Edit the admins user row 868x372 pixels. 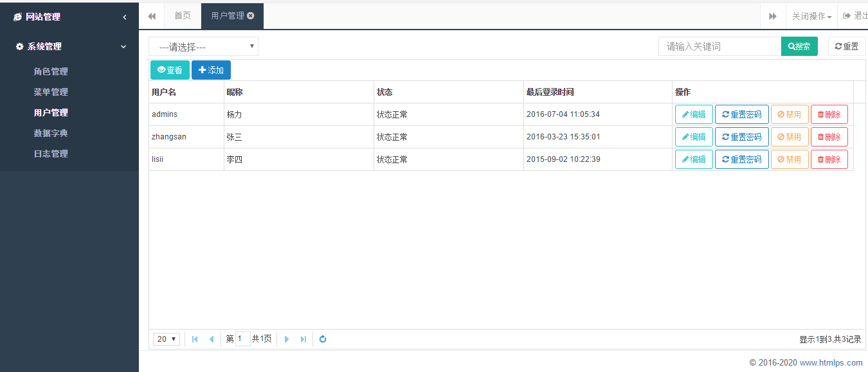click(x=694, y=114)
